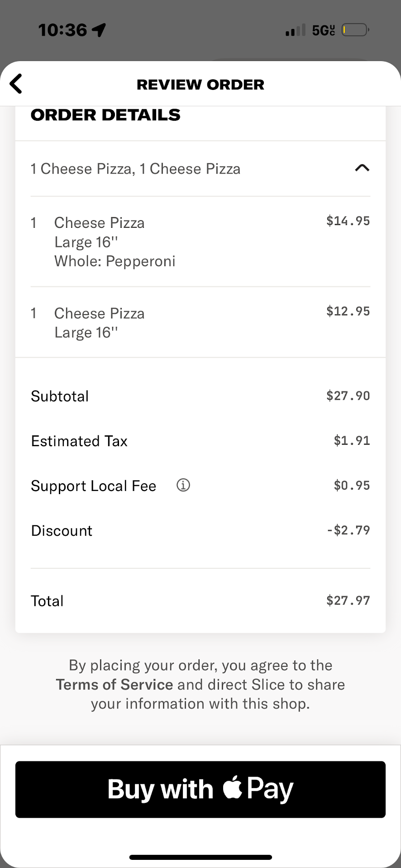The image size is (401, 868).
Task: Tap the cellular signal bars icon
Action: point(295,30)
